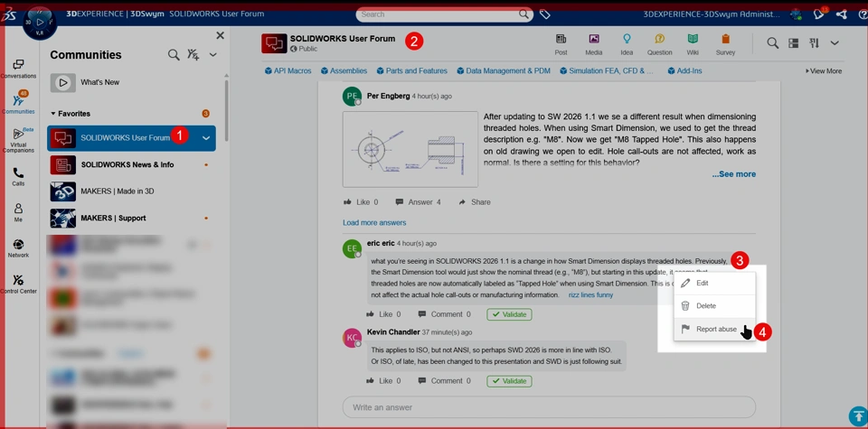Viewport: 868px width, 429px height.
Task: Click the Communities panel scrollbar
Action: coord(226,110)
